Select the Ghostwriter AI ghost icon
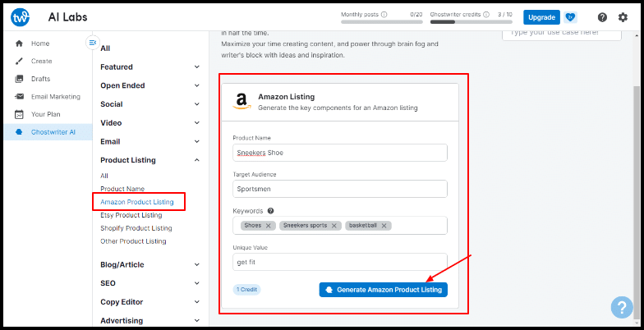The width and height of the screenshot is (644, 330). 19,132
